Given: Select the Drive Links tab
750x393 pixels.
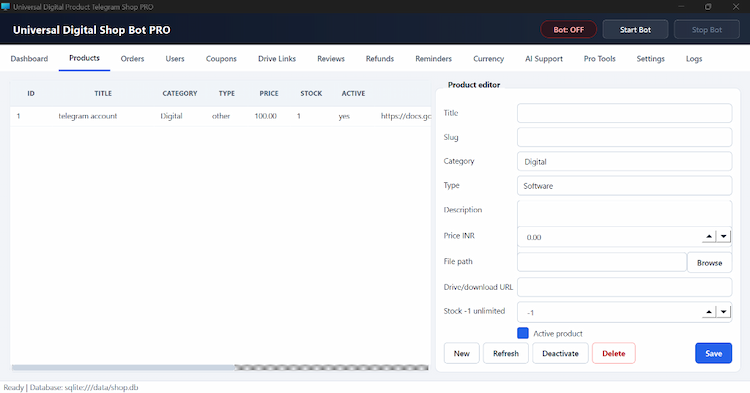Looking at the screenshot, I should tap(277, 59).
